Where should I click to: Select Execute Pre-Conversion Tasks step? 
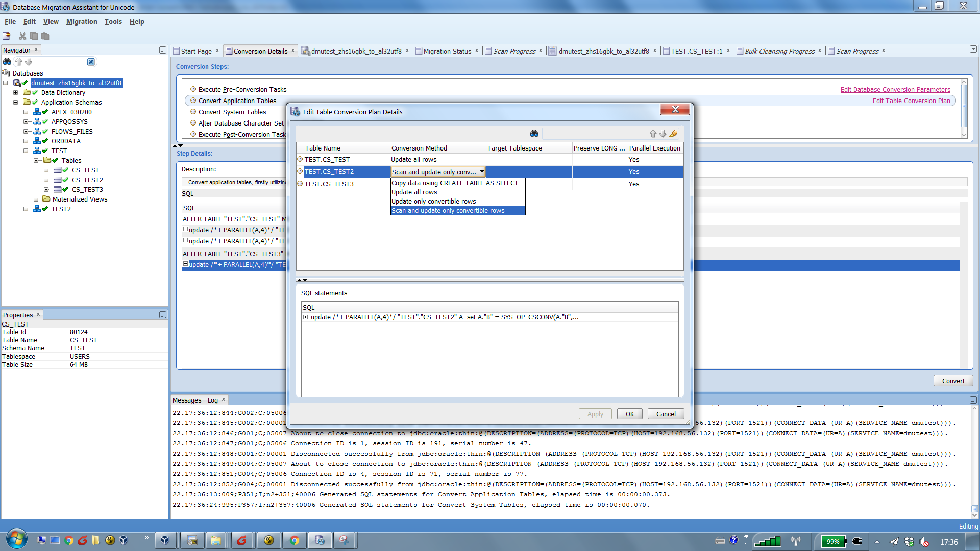242,89
